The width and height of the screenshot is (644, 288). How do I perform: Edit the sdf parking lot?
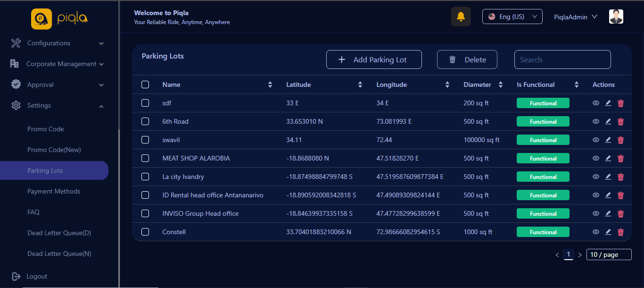[x=608, y=103]
